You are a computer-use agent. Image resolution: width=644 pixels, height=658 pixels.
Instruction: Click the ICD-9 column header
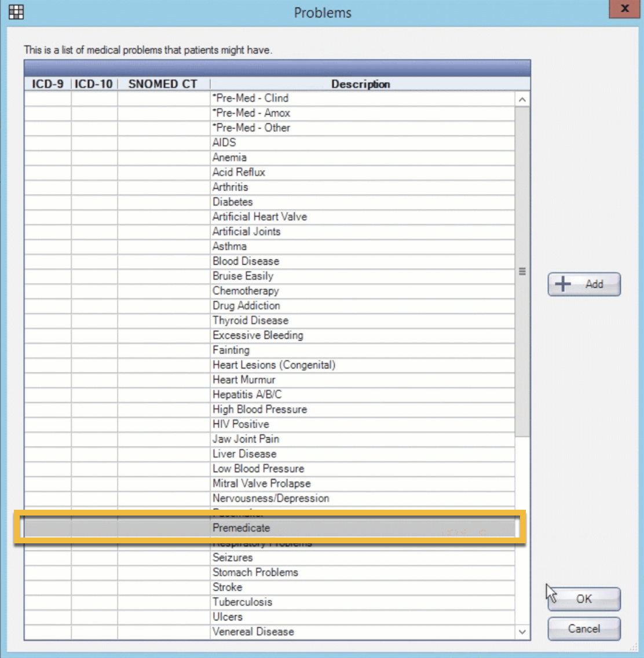47,84
